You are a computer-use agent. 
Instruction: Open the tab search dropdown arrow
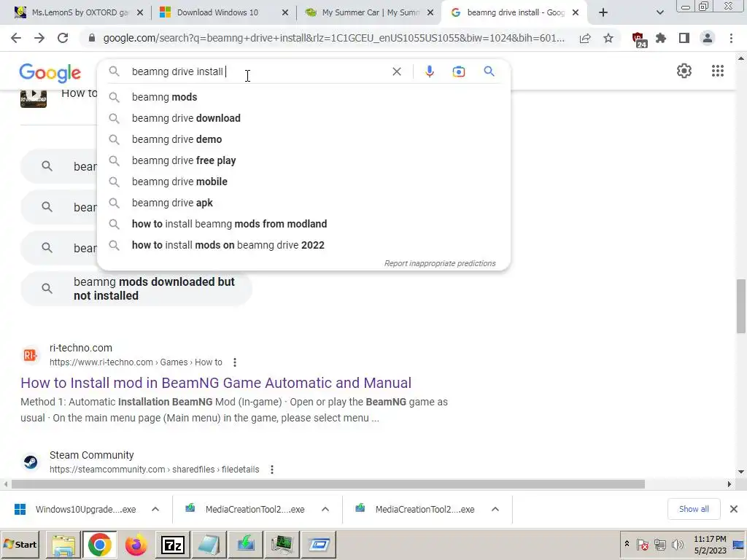click(659, 12)
